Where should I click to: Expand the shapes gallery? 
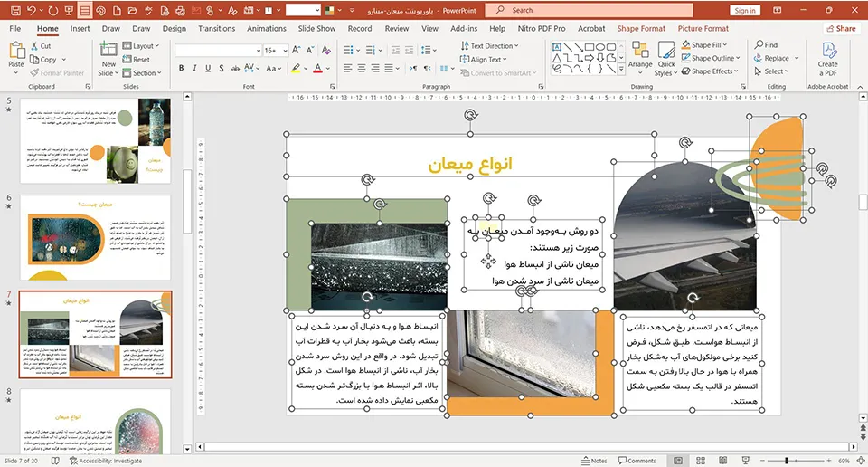click(622, 70)
